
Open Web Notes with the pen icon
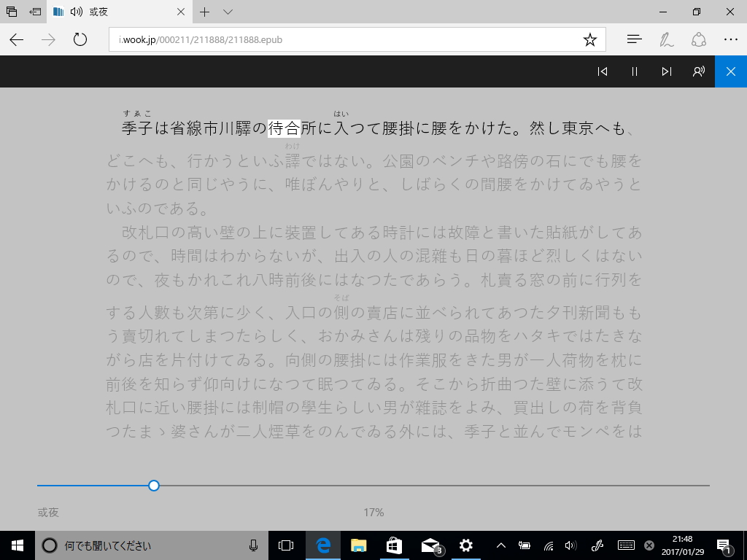tap(666, 39)
